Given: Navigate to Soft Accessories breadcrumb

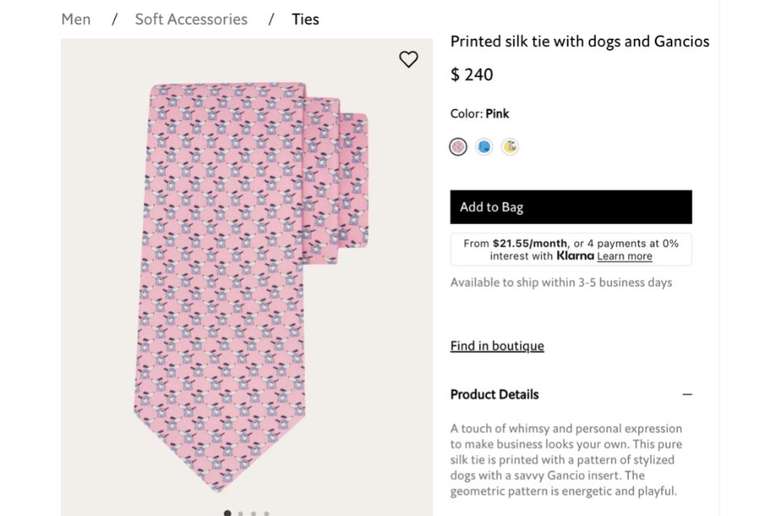Looking at the screenshot, I should coord(191,19).
